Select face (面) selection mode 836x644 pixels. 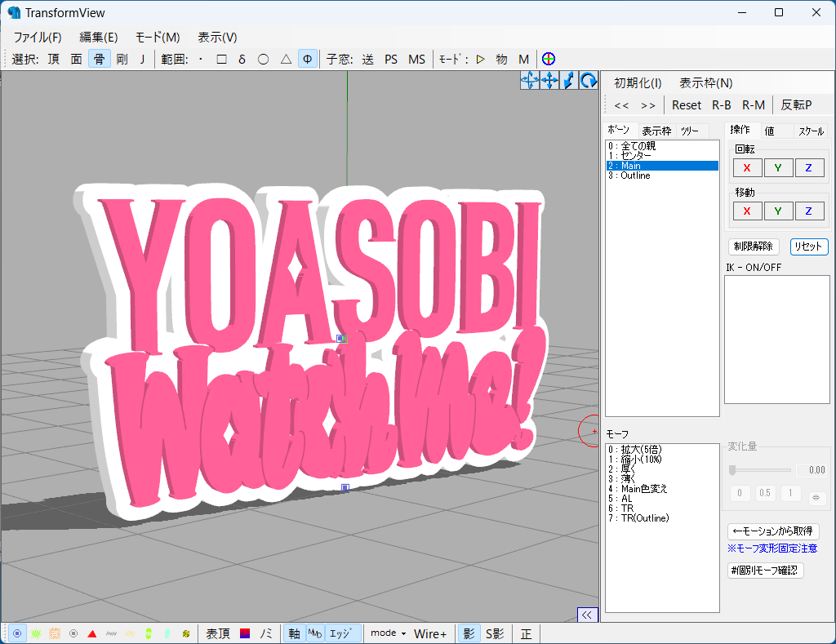click(76, 59)
